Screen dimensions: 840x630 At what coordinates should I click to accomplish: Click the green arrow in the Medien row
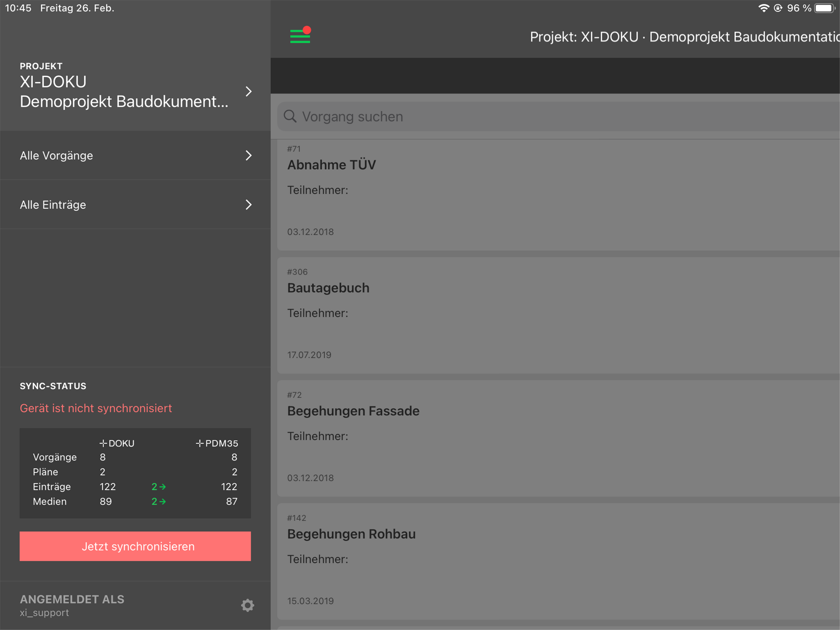point(163,501)
